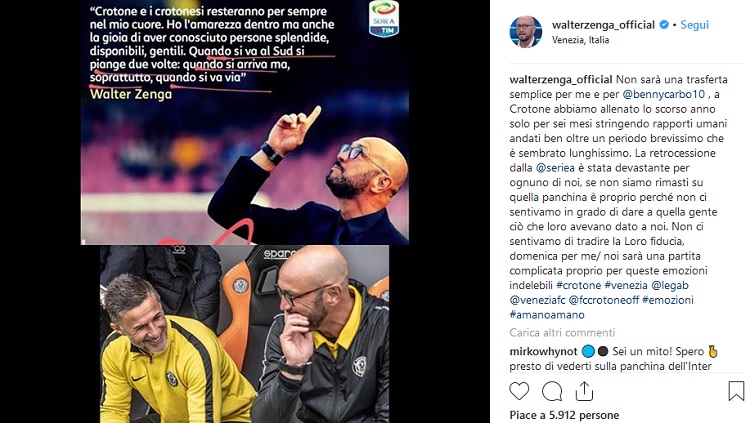Click the blue verified badge
750x423 pixels.
tap(664, 25)
